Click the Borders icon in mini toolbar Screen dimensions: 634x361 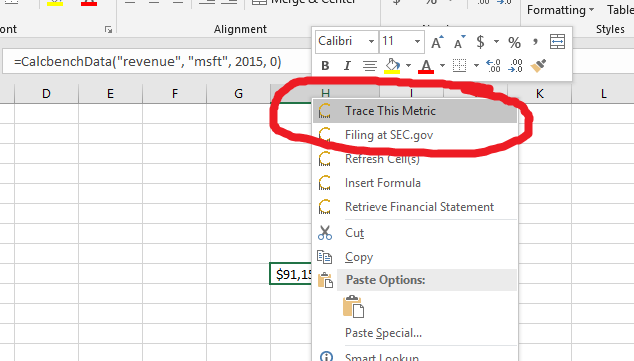(459, 66)
